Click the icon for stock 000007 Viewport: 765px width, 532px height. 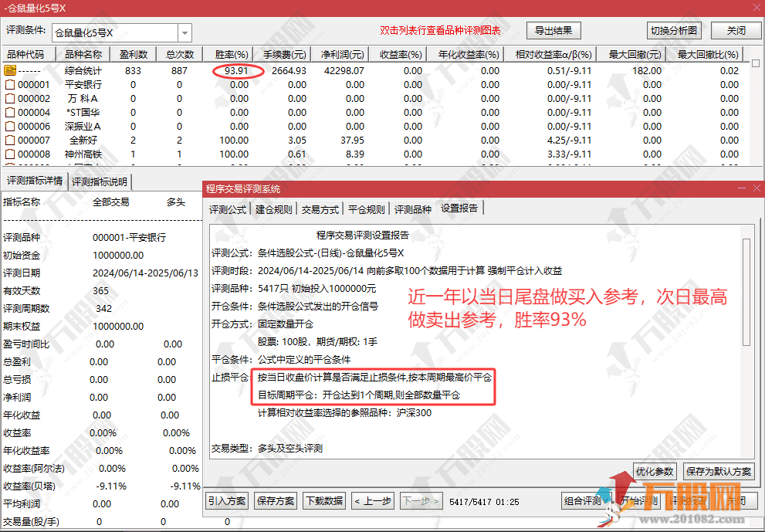tap(10, 140)
